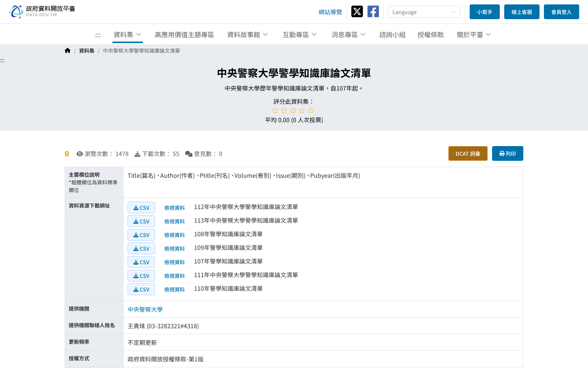Download CSV for 113年中央警察大學警學知識庫論文清單
Viewport: 588px width, 368px height.
tap(141, 221)
